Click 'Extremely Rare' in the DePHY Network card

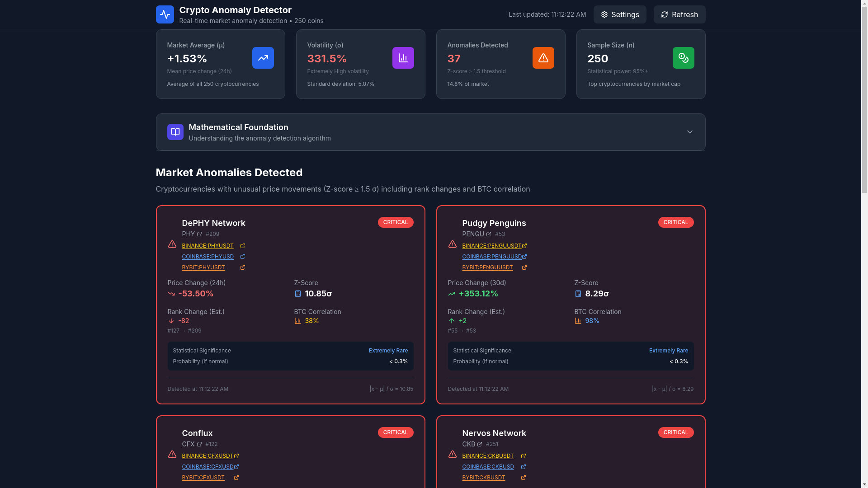click(x=388, y=351)
